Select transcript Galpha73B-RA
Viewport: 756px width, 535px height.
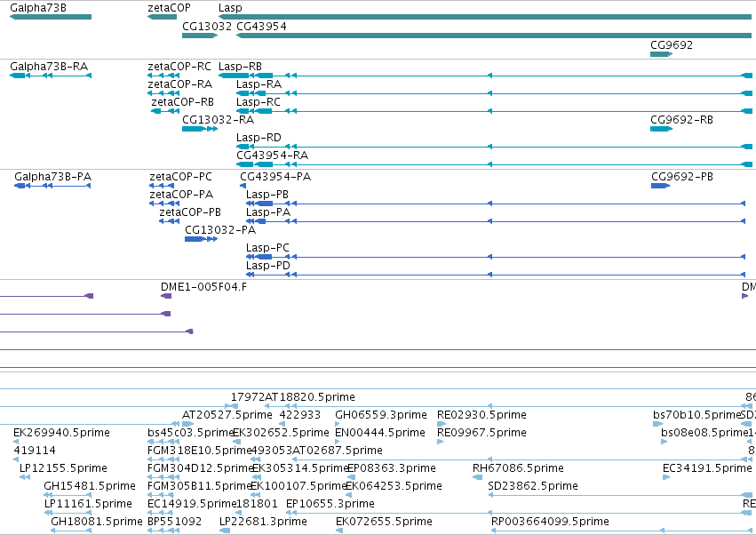click(x=51, y=76)
